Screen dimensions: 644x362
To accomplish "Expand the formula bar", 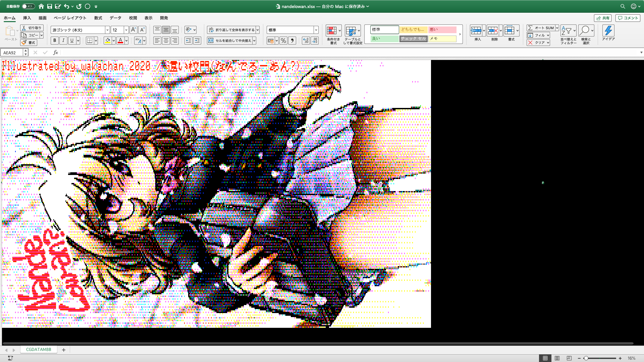I will tap(641, 53).
